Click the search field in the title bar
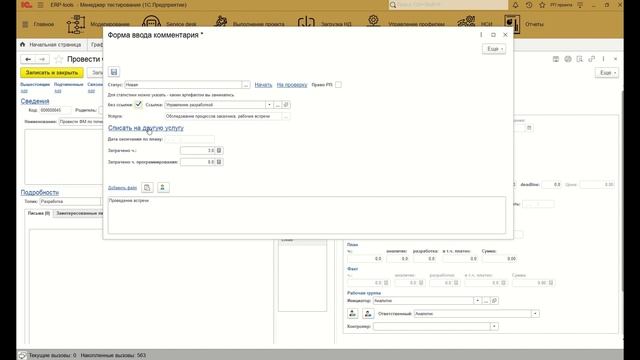Viewport: 640px width, 360px height. (x=448, y=5)
